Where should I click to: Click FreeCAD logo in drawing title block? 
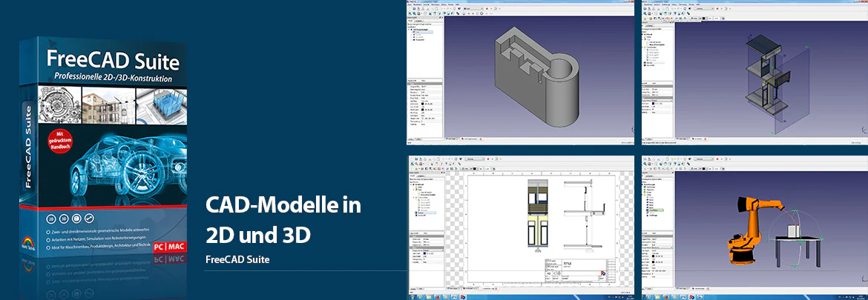pyautogui.click(x=603, y=273)
